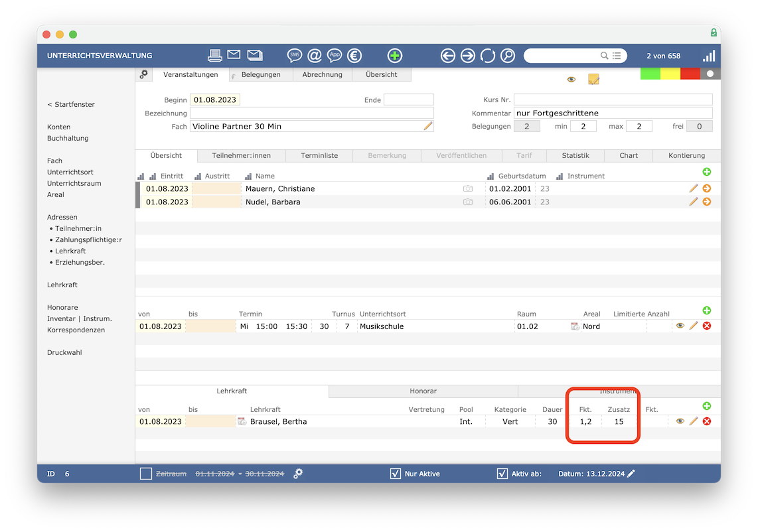Screen dimensions: 758x532
Task: Add new record with green plus toolbar icon
Action: pyautogui.click(x=395, y=56)
